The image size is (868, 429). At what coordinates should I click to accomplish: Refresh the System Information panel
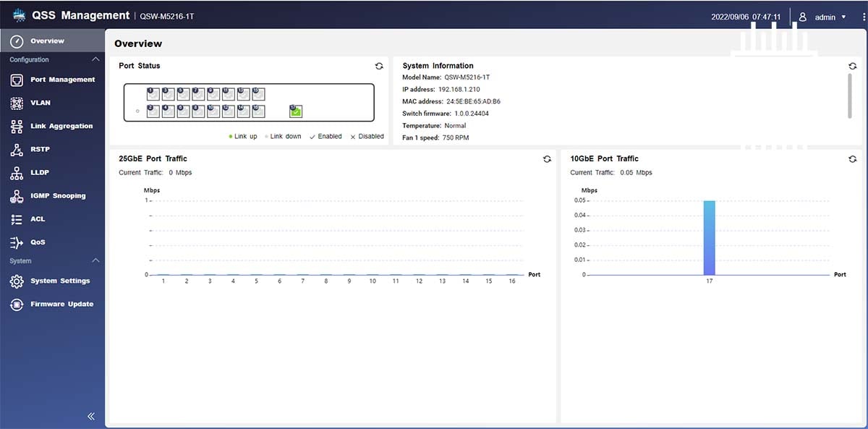[852, 66]
